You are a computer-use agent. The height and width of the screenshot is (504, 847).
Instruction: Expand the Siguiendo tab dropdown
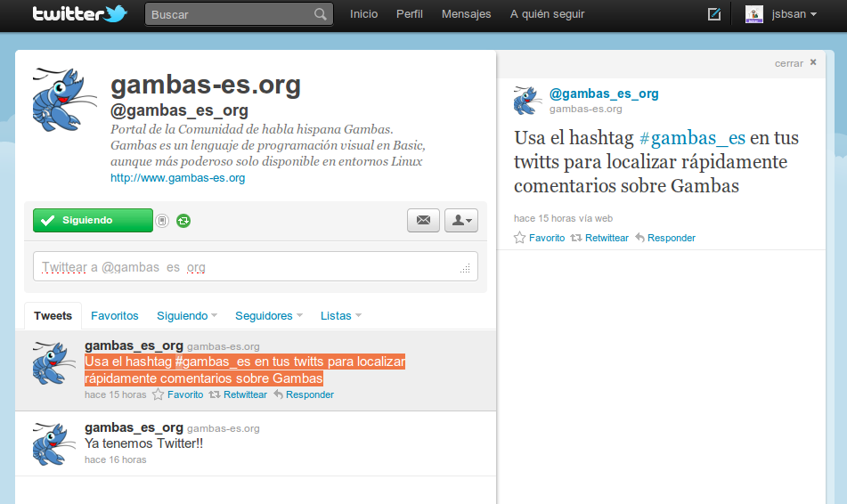coord(187,315)
